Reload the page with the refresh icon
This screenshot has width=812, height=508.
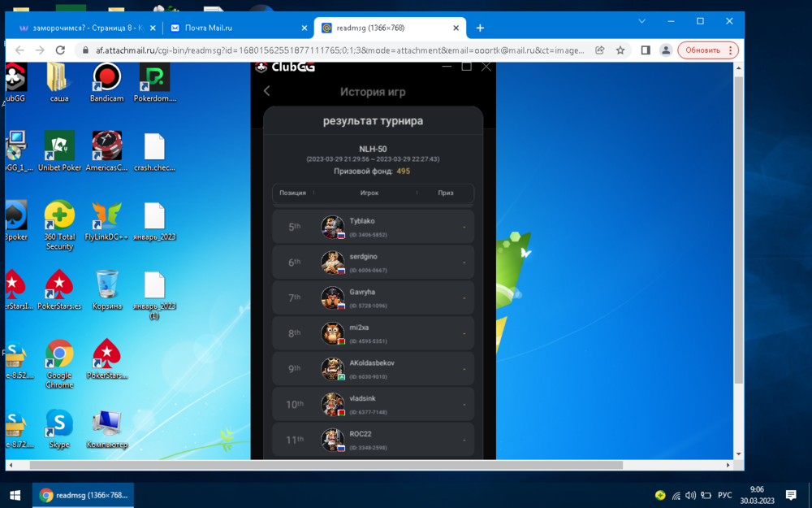(60, 50)
